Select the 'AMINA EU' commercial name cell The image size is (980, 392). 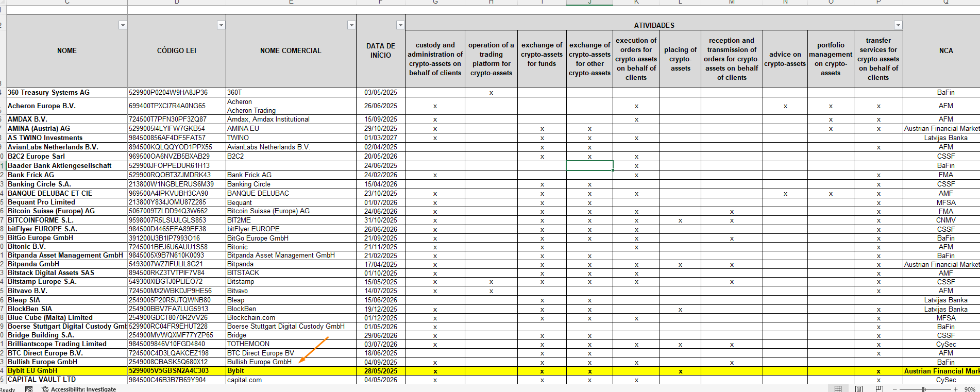coord(291,128)
